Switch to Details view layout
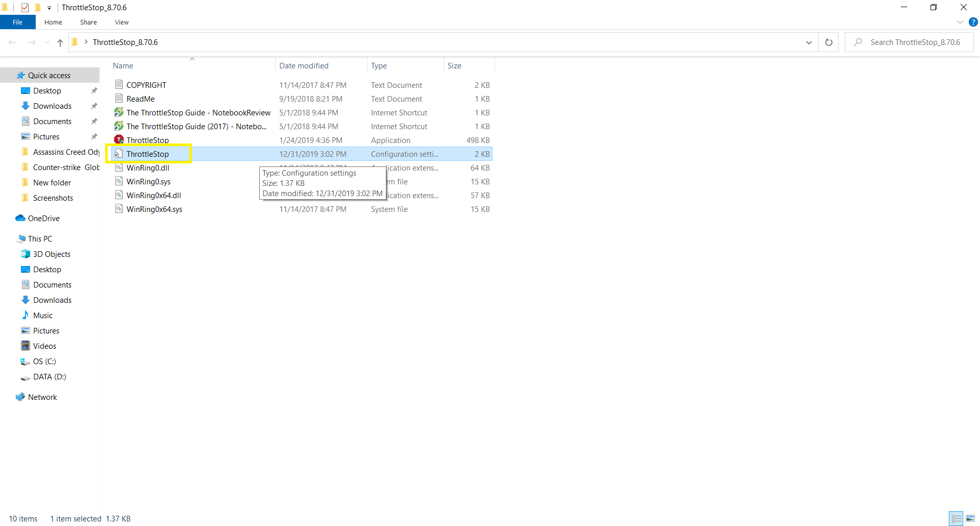The image size is (980, 526). coord(956,518)
